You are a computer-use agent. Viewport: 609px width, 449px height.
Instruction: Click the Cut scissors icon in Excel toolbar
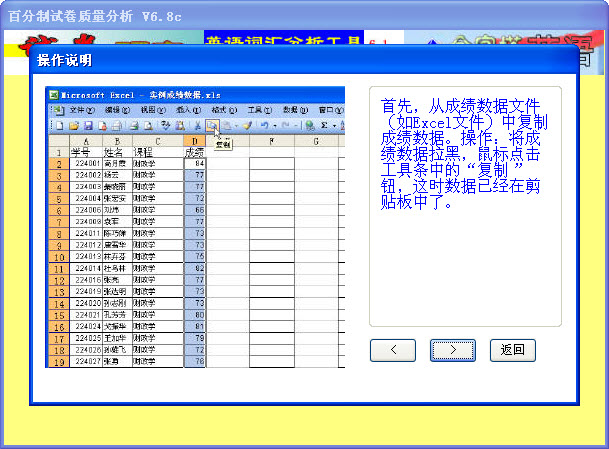(x=197, y=125)
